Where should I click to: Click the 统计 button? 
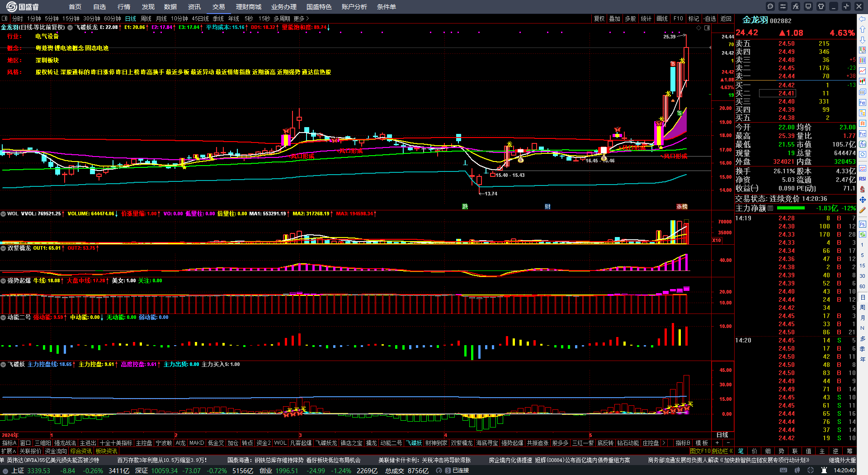point(646,19)
